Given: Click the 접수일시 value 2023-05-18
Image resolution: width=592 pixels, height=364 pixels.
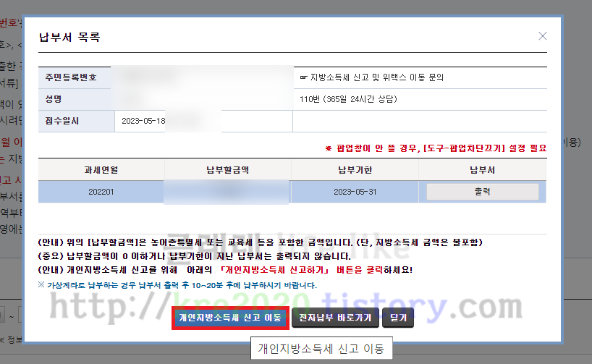Looking at the screenshot, I should coord(143,121).
